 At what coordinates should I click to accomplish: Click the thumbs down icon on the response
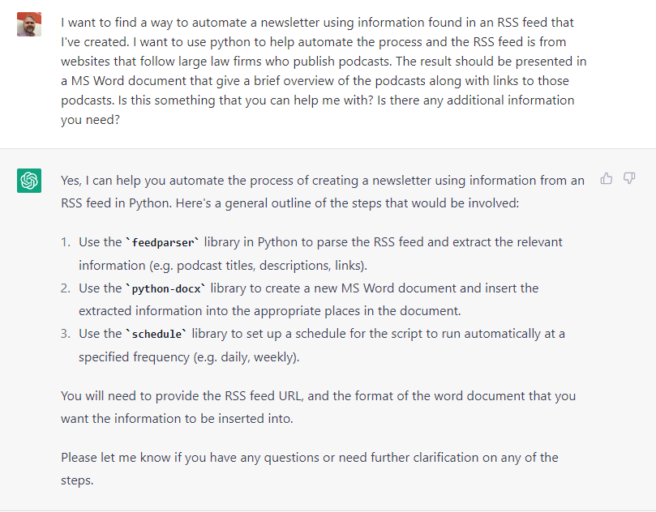click(629, 179)
